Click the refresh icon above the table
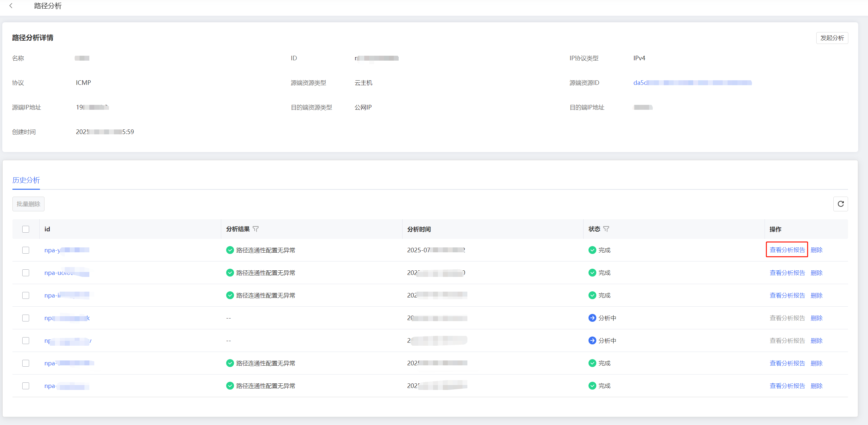868x425 pixels. tap(841, 204)
